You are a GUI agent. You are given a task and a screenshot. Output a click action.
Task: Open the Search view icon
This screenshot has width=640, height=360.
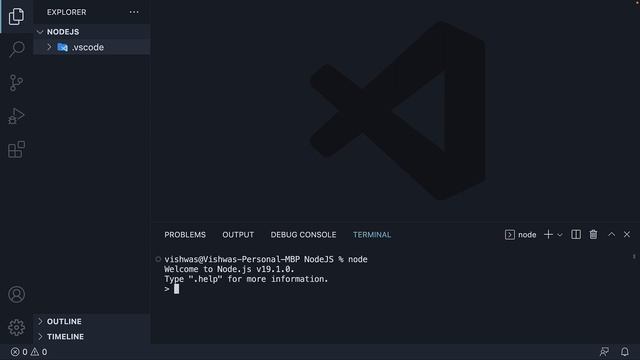click(x=16, y=49)
